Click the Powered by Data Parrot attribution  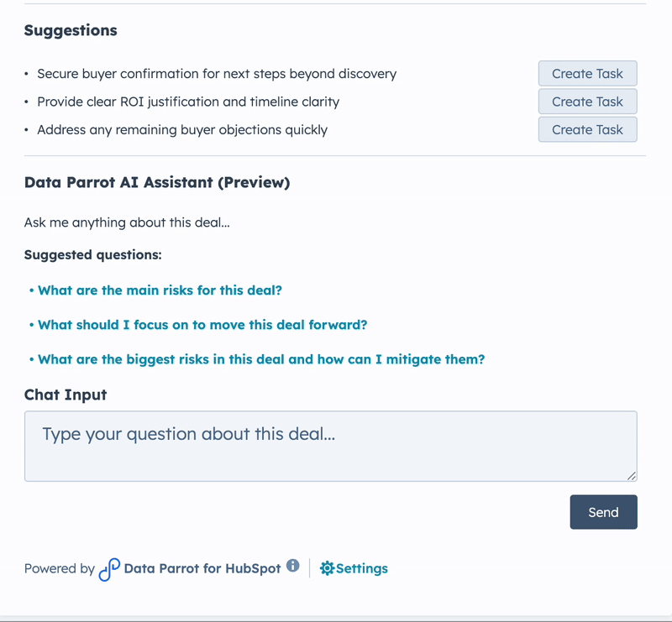point(59,568)
